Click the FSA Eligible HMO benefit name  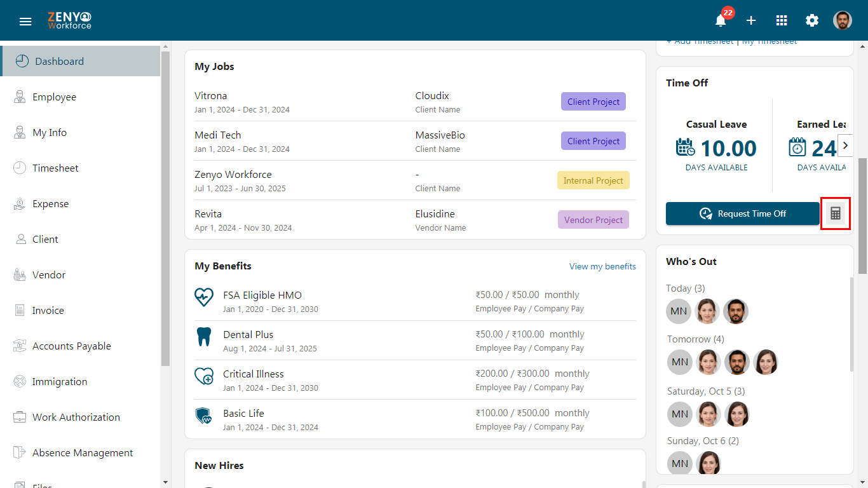(x=262, y=295)
